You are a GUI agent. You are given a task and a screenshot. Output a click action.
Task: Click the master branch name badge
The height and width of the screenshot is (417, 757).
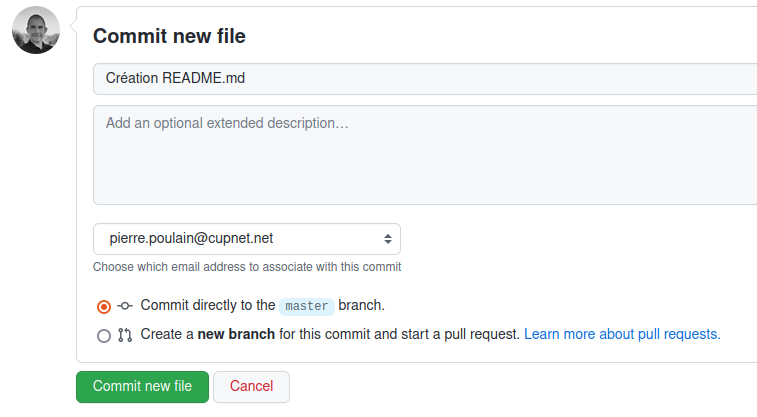pos(307,306)
